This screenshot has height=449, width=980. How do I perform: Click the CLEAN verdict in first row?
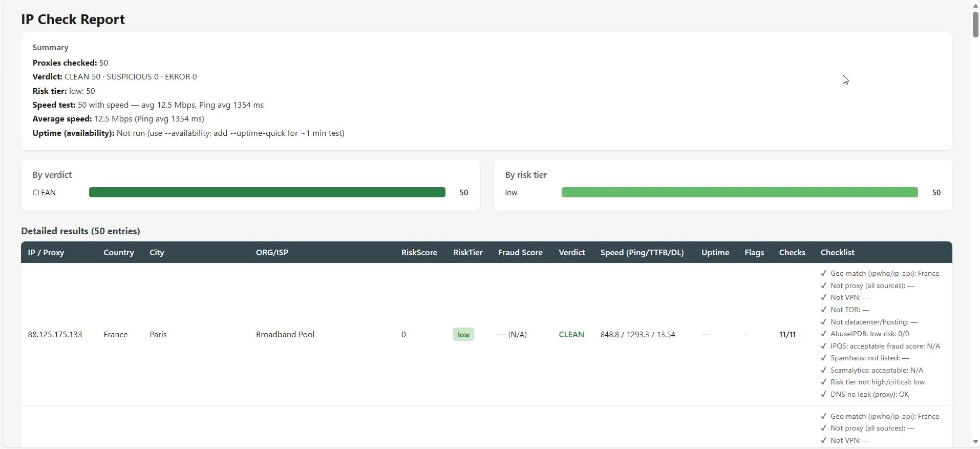tap(571, 334)
